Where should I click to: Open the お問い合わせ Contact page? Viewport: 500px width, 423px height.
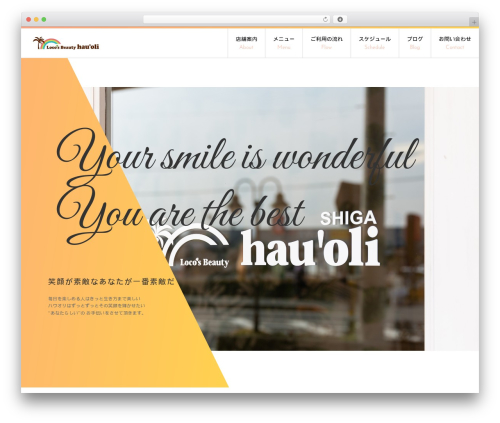pos(455,43)
